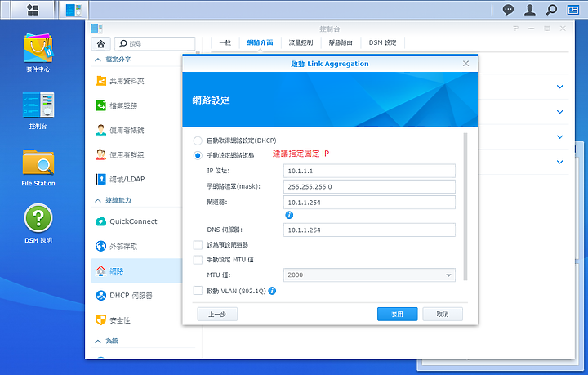Click the Control Panel home button
Screen dimensions: 588x375
coord(101,44)
